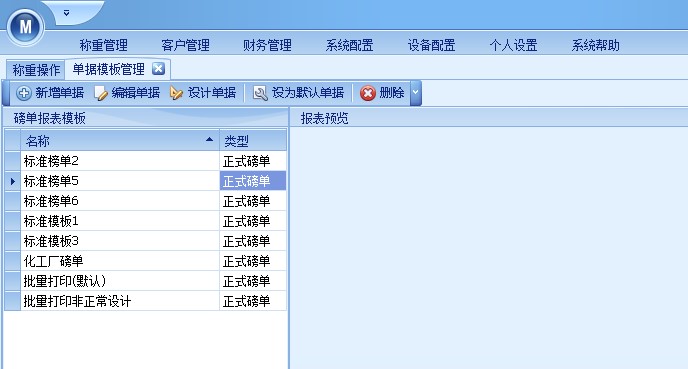This screenshot has height=369, width=688.
Task: Click the 类型 column header
Action: (253, 140)
